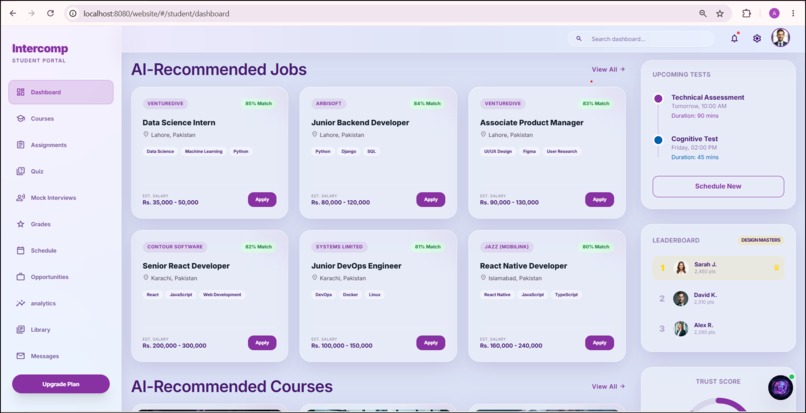
Task: Apply to Data Science Intern job
Action: click(262, 200)
